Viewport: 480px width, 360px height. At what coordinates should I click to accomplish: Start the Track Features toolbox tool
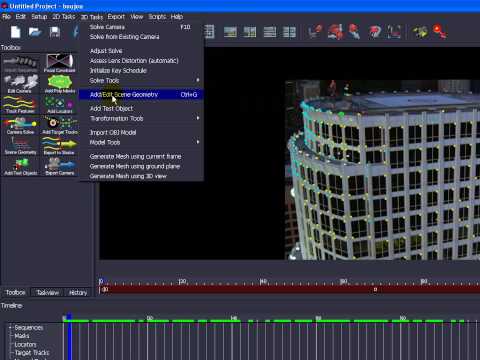20,104
